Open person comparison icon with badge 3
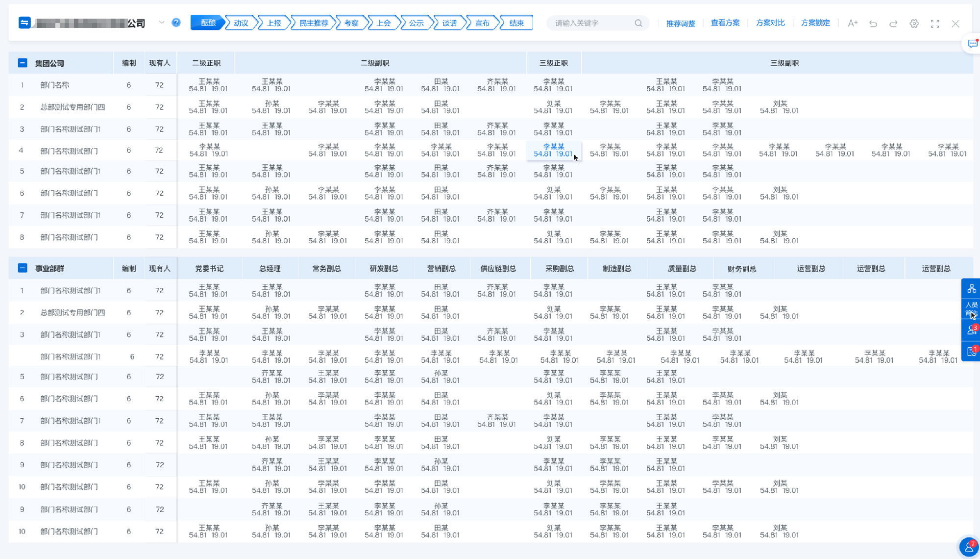Image resolution: width=980 pixels, height=559 pixels. (972, 330)
